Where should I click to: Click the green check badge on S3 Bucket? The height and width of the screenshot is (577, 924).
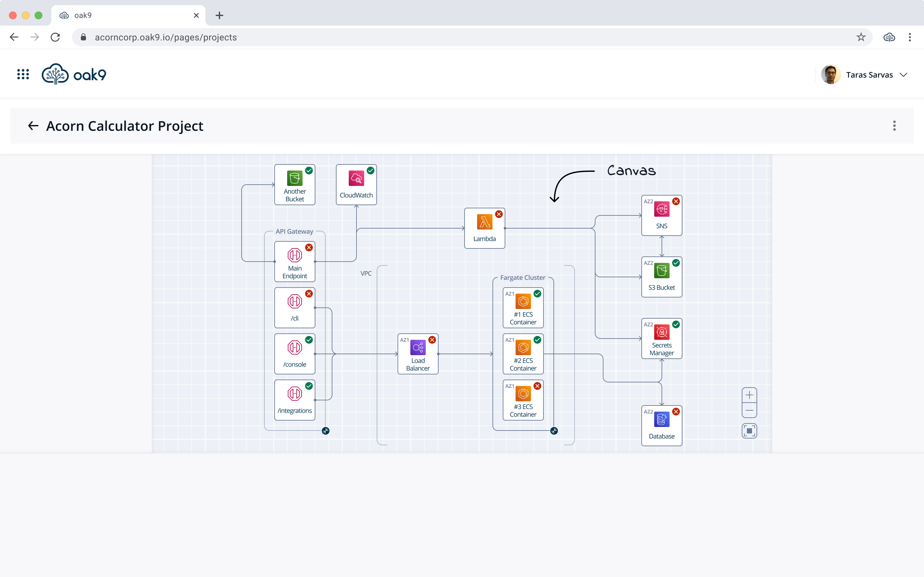(676, 263)
